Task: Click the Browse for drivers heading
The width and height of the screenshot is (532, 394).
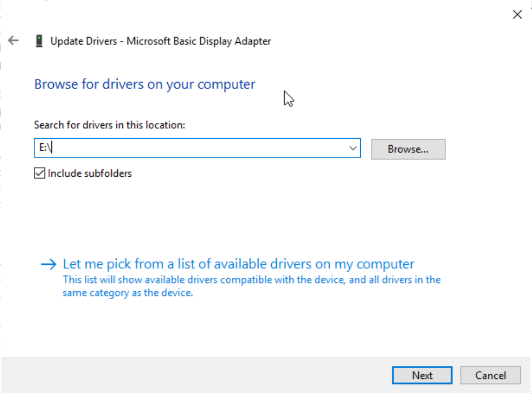Action: pos(145,84)
